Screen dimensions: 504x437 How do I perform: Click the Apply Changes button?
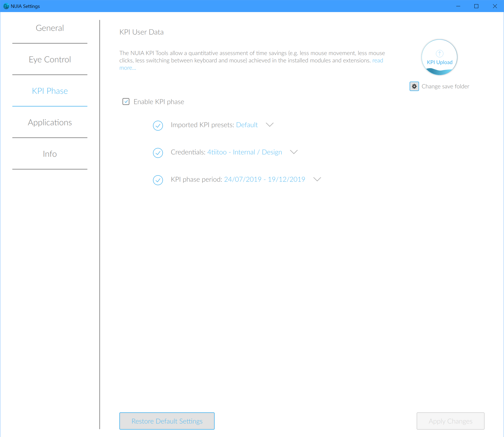[450, 421]
